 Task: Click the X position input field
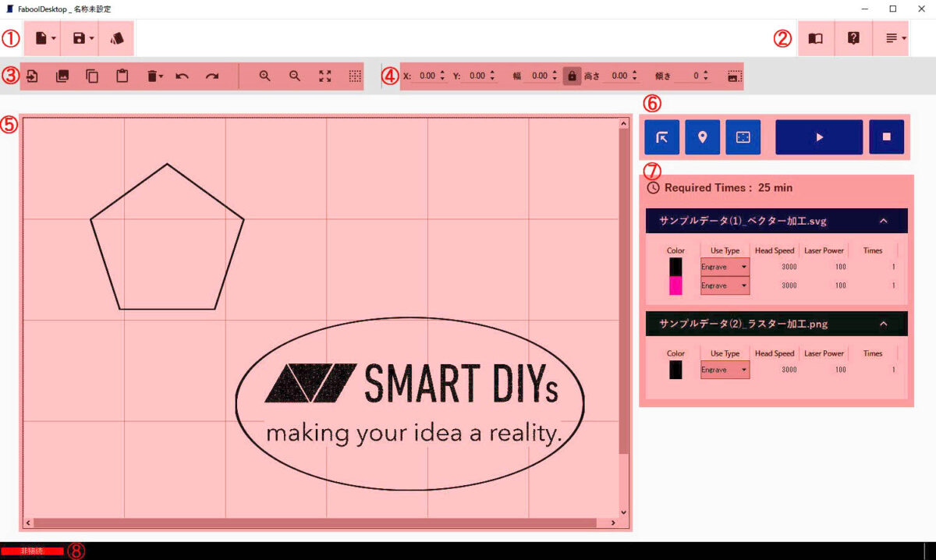click(426, 76)
